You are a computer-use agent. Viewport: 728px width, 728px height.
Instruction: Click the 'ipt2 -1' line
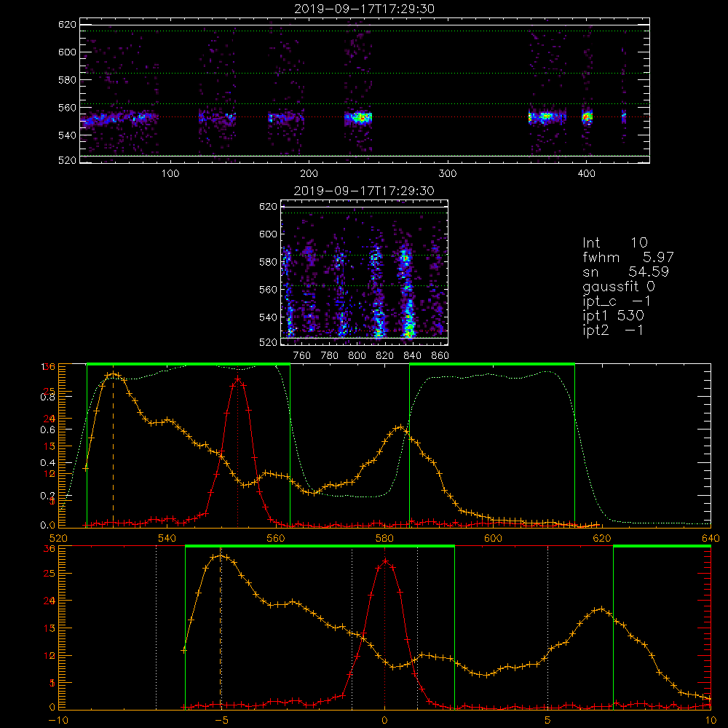coord(612,330)
